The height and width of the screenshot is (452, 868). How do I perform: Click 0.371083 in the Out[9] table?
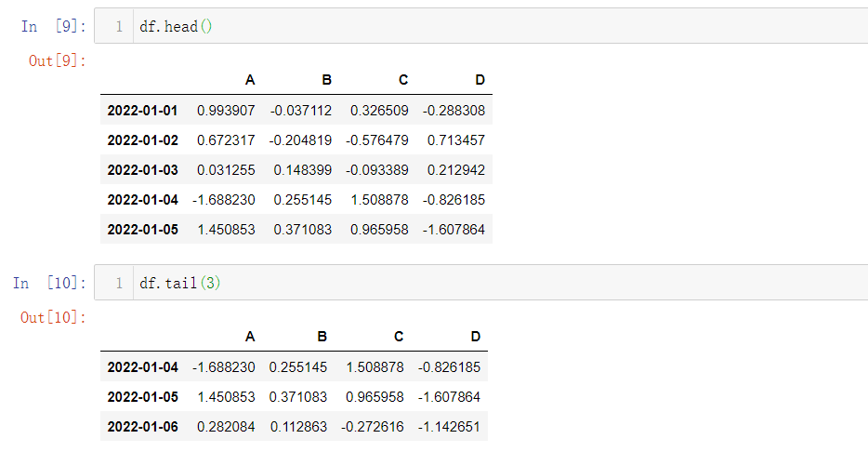303,230
